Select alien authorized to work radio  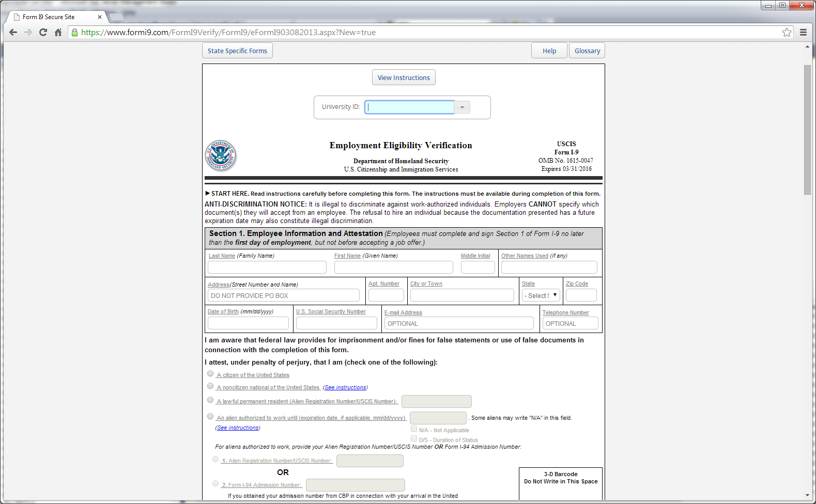pos(210,416)
